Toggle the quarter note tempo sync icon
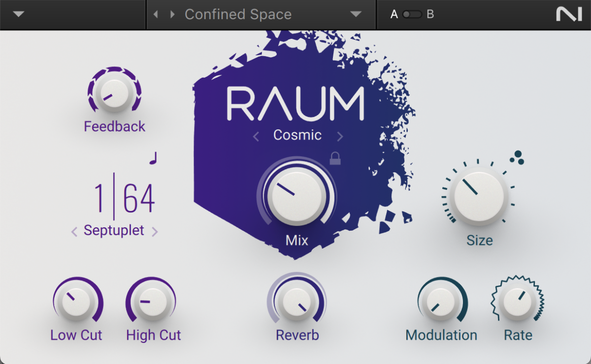This screenshot has width=591, height=364. click(x=153, y=158)
